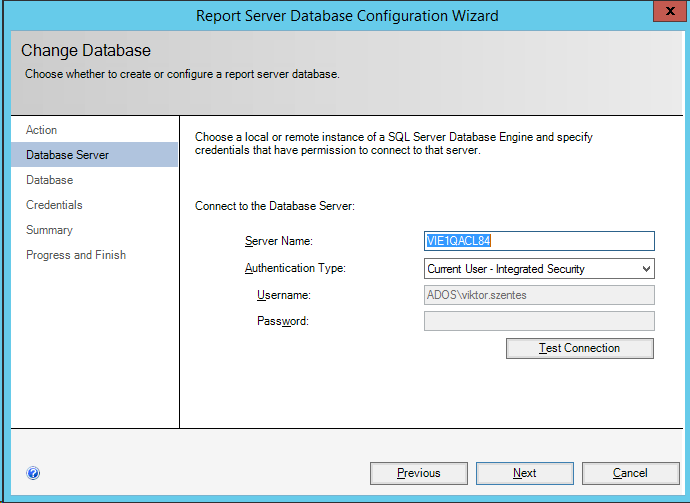Go back with the Previous button
This screenshot has height=503, width=690.
tap(418, 473)
